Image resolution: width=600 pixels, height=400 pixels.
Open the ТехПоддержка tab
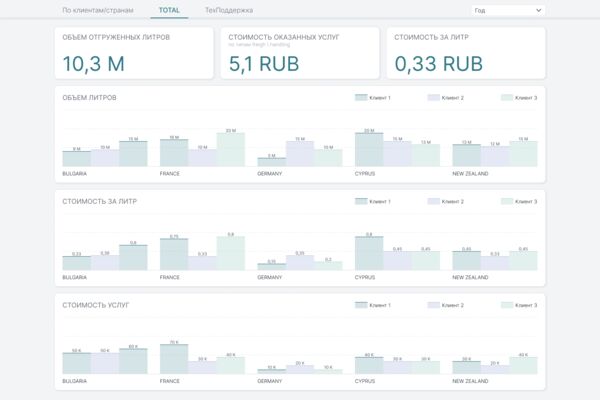coord(229,10)
